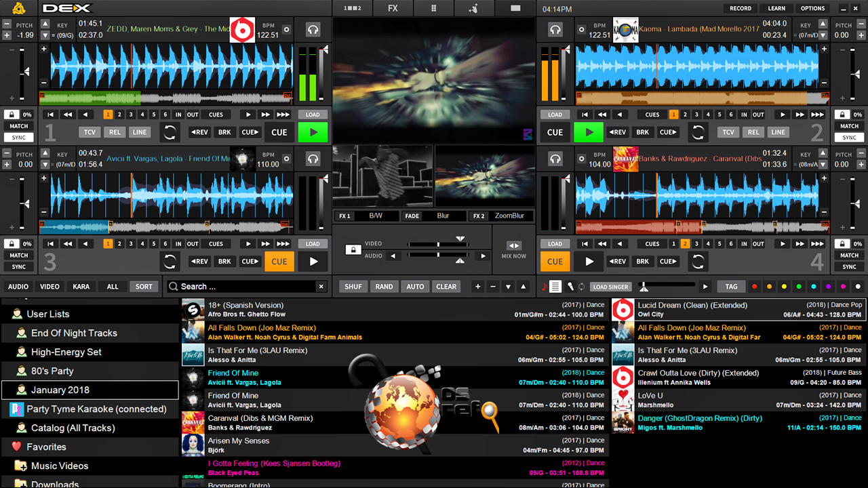868x488 pixels.
Task: Click the PCDJ logo icon
Action: pos(19,8)
